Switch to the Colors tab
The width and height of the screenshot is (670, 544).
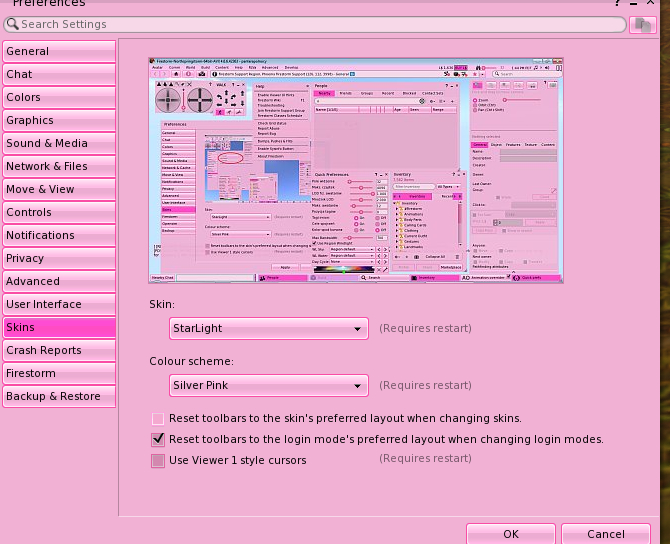[58, 97]
